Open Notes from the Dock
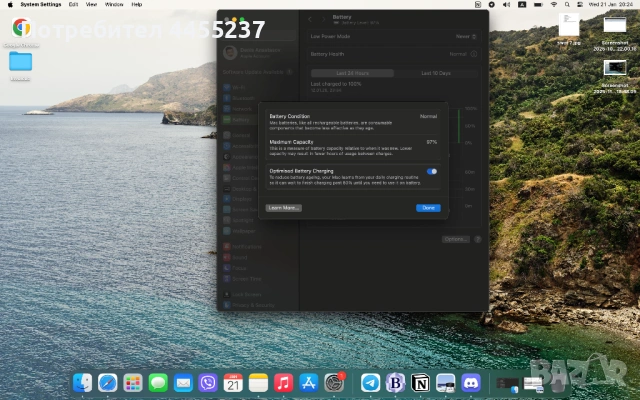 (x=258, y=383)
